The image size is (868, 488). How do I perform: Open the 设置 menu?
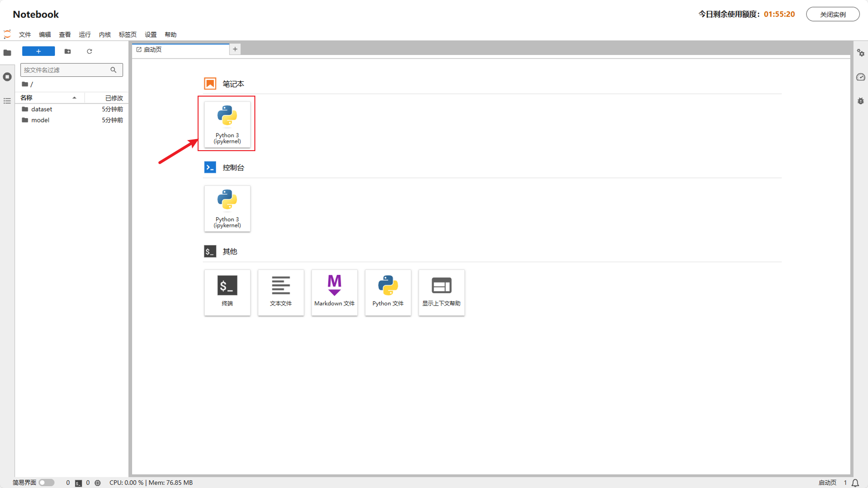click(x=151, y=35)
